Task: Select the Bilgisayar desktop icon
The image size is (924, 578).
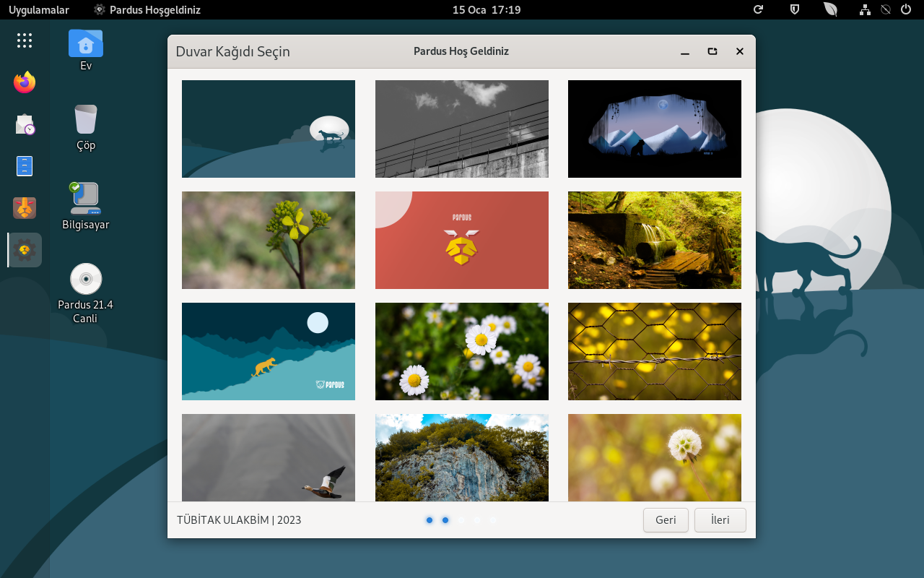Action: pyautogui.click(x=86, y=206)
